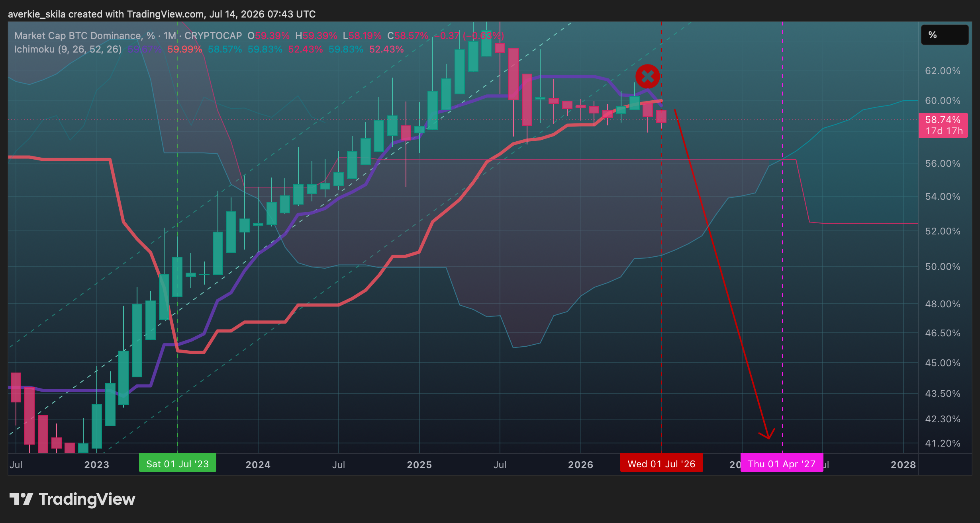Select the magenta 'Thu 01 Apr '27' date label
The width and height of the screenshot is (980, 523).
pyautogui.click(x=782, y=464)
